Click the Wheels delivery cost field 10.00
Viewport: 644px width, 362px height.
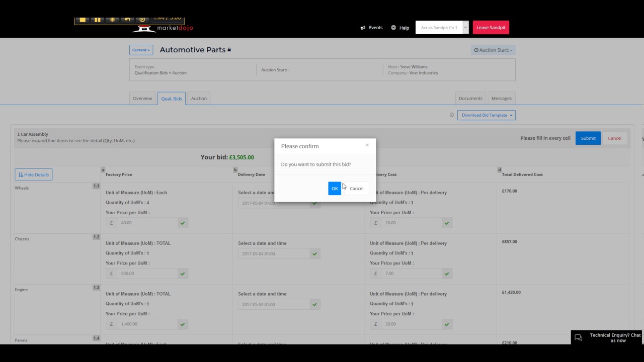(412, 223)
